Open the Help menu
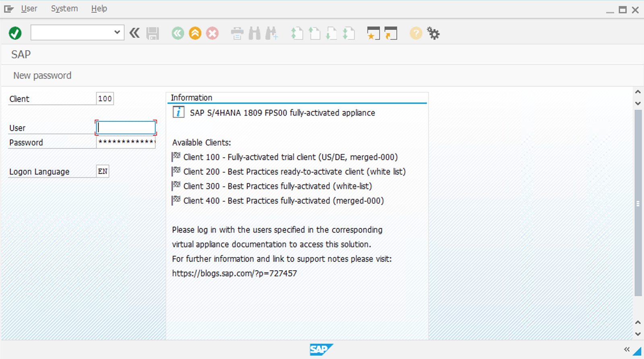The image size is (644, 359). 99,8
